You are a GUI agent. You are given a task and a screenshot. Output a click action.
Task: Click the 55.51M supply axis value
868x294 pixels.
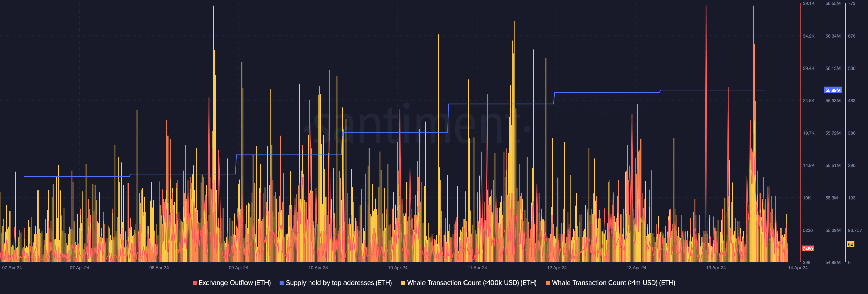tap(833, 165)
